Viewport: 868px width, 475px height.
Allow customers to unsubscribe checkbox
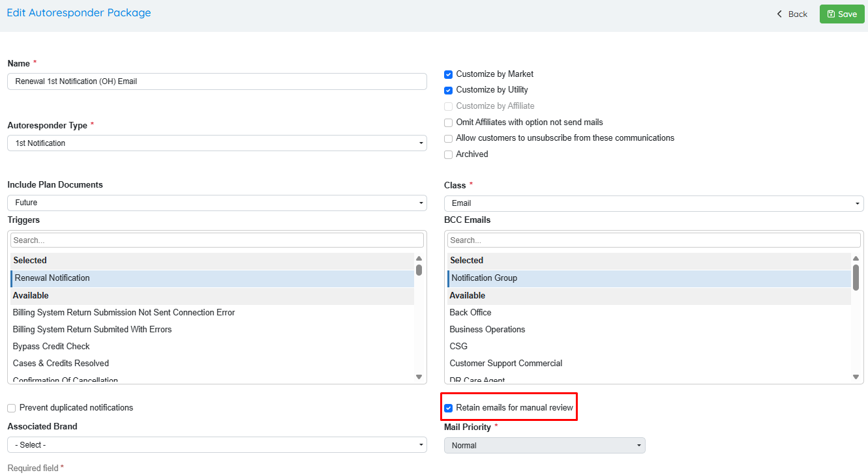[x=448, y=139]
